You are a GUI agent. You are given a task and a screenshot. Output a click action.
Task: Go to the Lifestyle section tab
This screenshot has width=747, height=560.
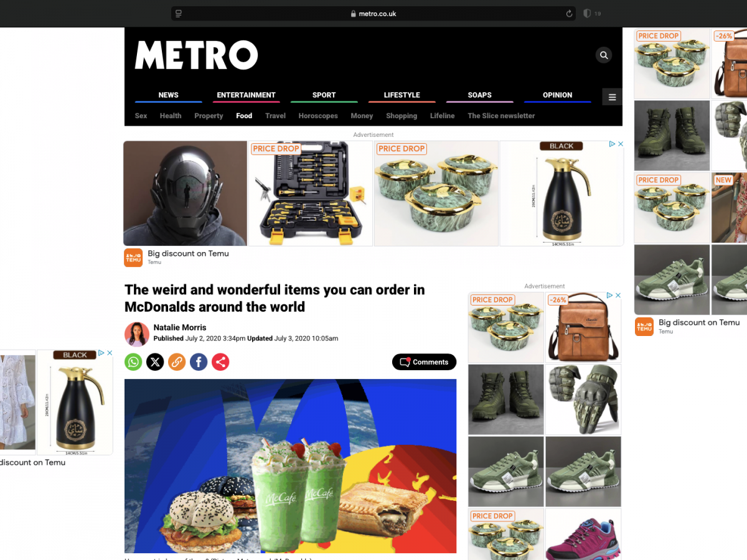402,95
